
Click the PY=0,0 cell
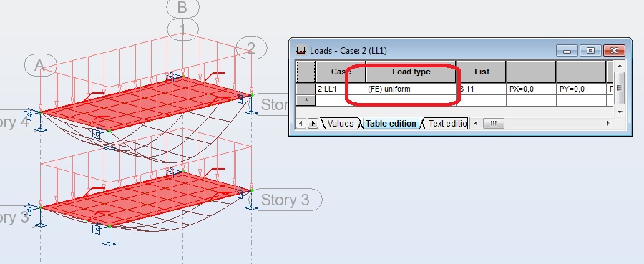581,89
